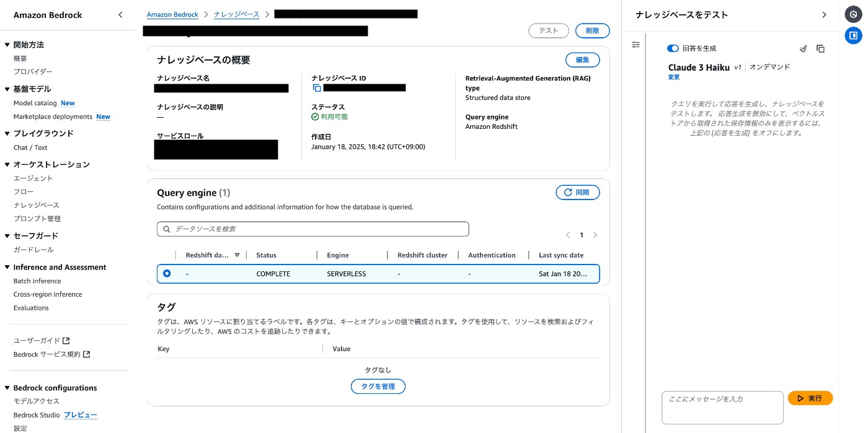
Task: Focus the ここにメッセージを入力 message box
Action: click(x=723, y=408)
